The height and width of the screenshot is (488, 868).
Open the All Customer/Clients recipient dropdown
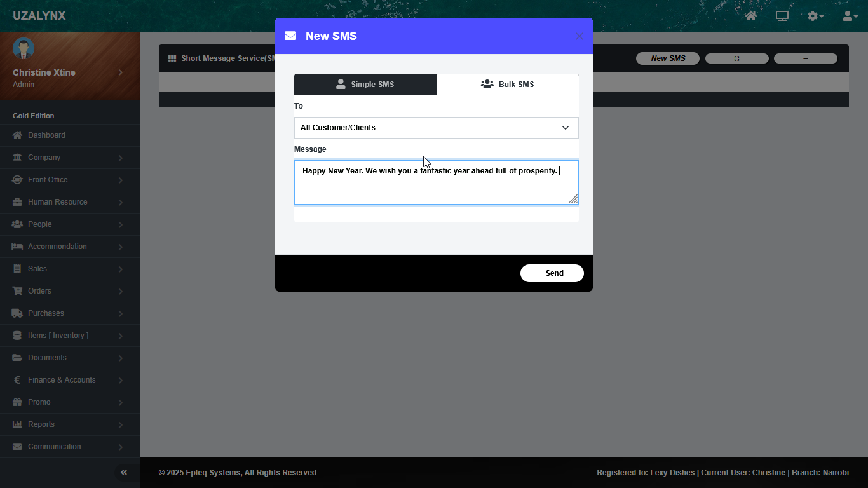[x=436, y=128]
